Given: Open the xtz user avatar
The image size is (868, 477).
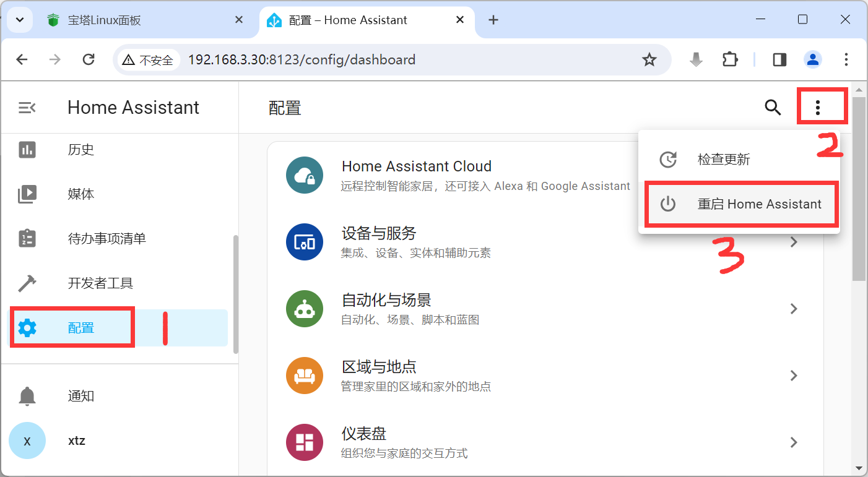Looking at the screenshot, I should (27, 440).
